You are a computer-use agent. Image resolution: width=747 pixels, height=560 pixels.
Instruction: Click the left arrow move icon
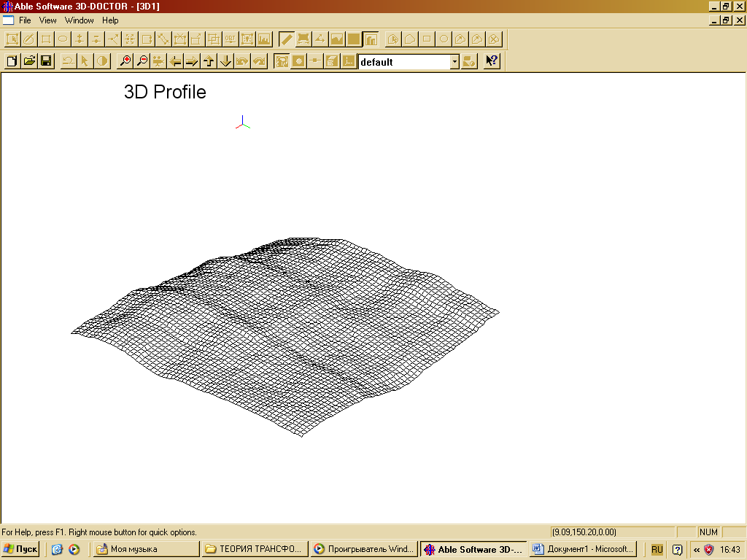click(x=175, y=61)
